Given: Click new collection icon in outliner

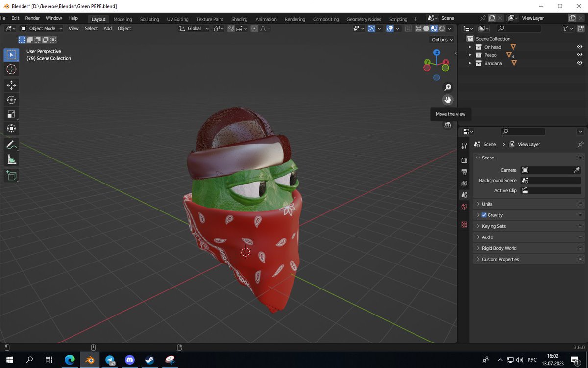Looking at the screenshot, I should [580, 29].
